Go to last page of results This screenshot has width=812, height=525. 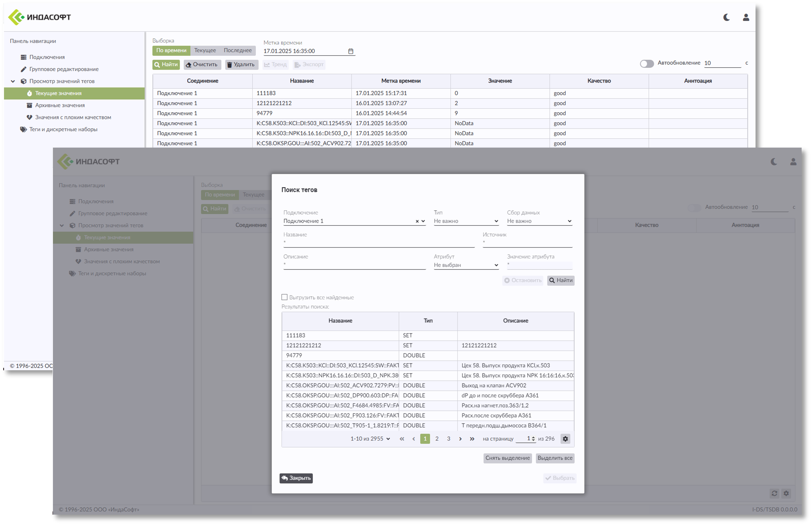[472, 439]
